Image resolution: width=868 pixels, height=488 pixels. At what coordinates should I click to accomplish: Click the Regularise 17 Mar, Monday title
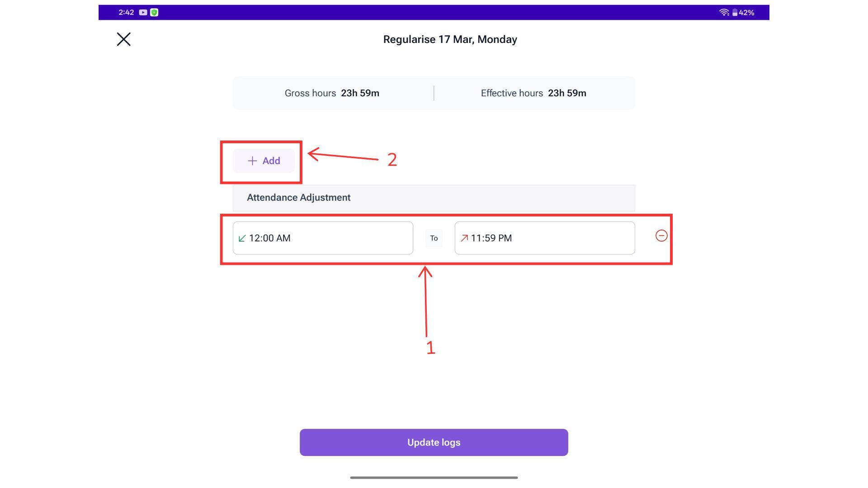tap(450, 39)
